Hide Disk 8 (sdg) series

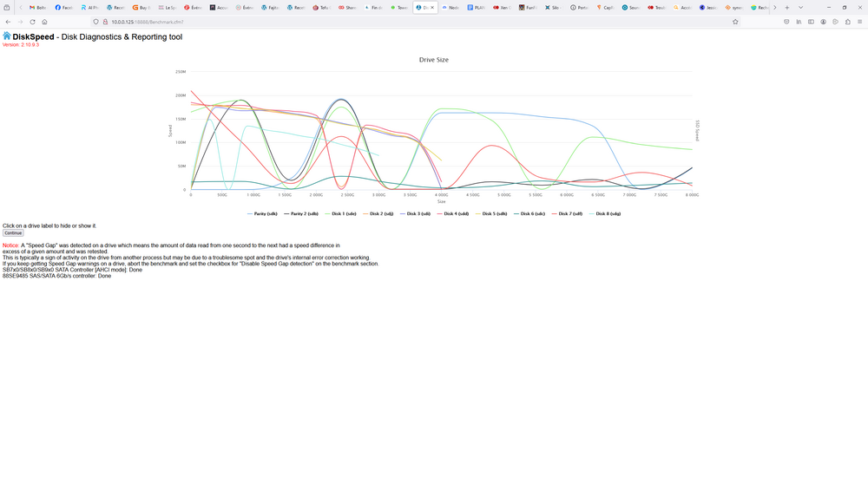[604, 213]
